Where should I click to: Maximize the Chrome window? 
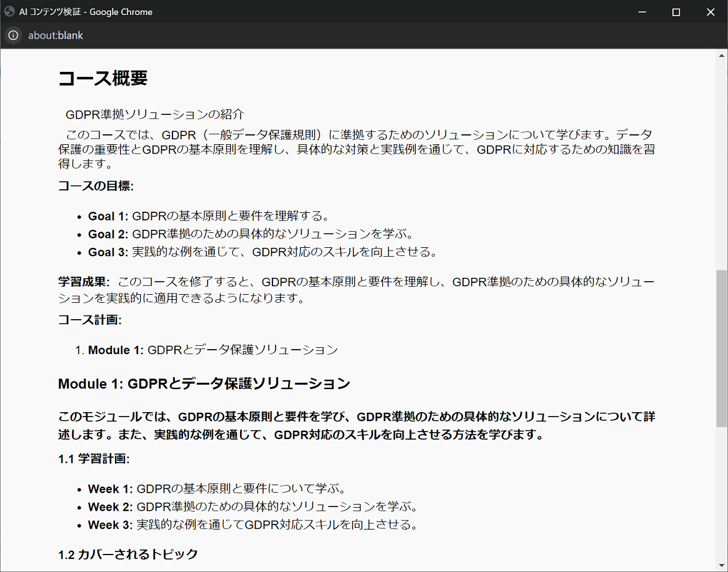(676, 12)
